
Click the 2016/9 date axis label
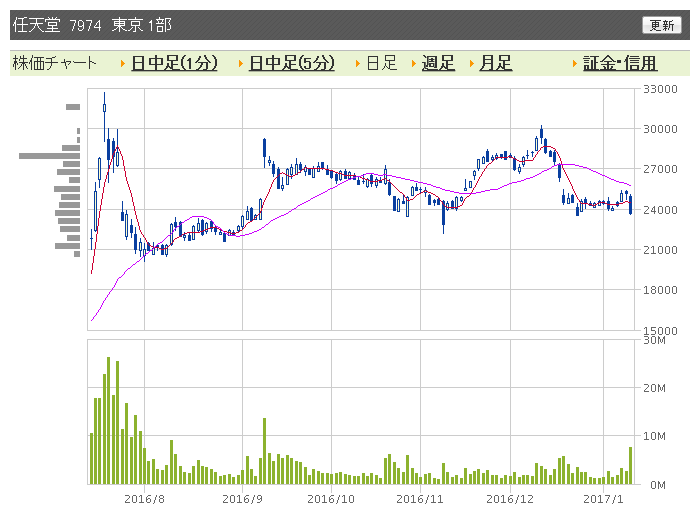(242, 499)
